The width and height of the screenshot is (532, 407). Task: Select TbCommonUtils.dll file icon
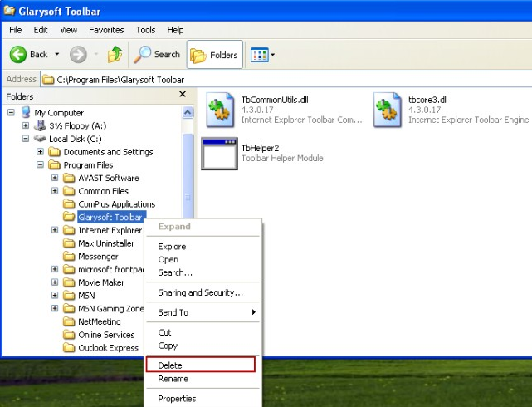point(221,110)
